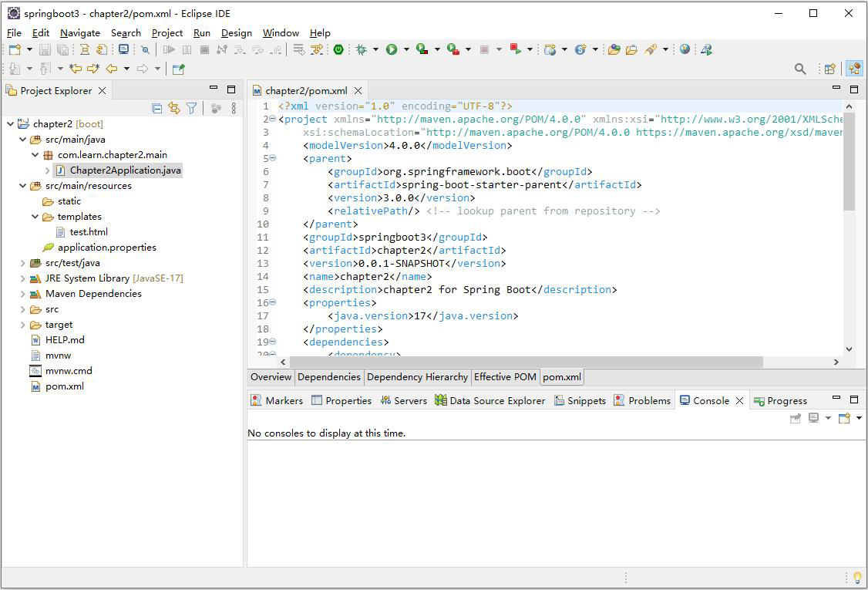Open the Project menu
The image size is (868, 590).
(167, 32)
